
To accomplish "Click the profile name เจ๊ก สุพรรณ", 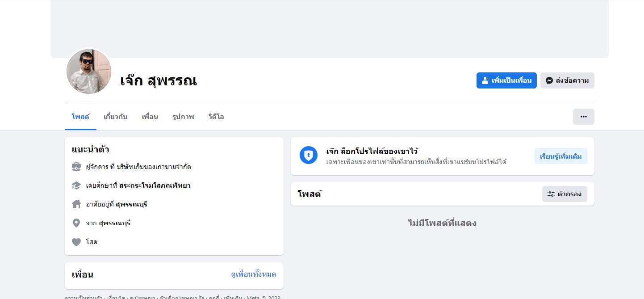I will 159,81.
